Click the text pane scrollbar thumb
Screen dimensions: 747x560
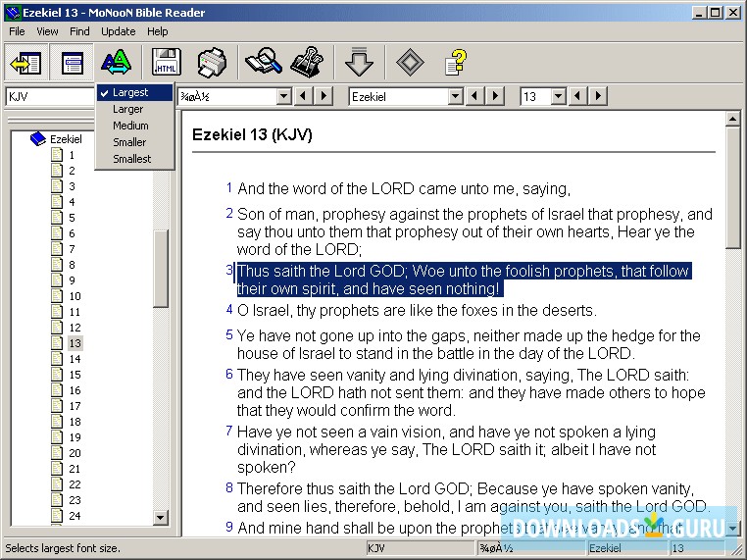(732, 186)
